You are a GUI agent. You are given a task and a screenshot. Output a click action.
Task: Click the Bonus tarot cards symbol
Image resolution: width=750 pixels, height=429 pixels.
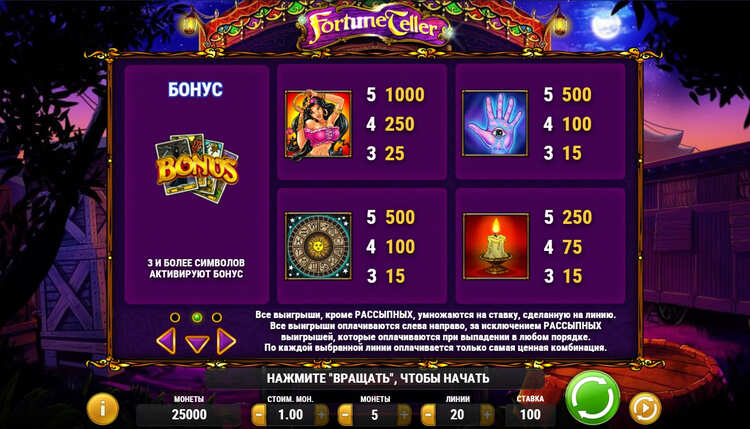[x=197, y=168]
